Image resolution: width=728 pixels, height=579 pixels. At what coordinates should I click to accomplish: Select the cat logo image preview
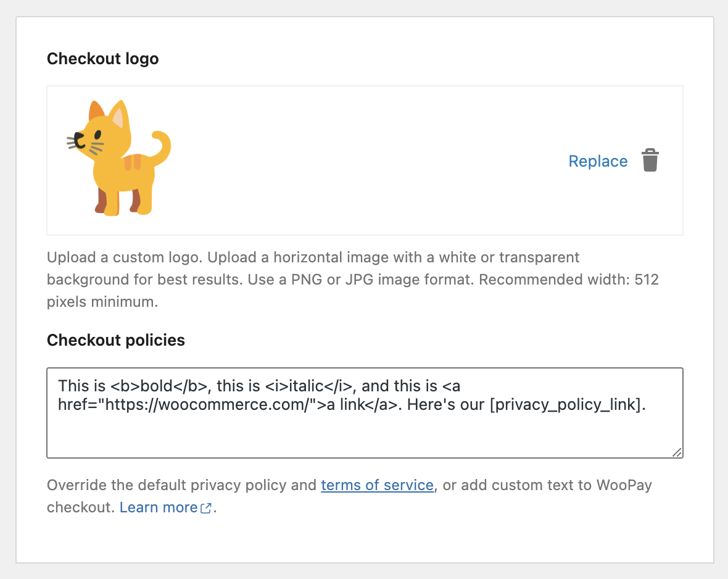[119, 159]
